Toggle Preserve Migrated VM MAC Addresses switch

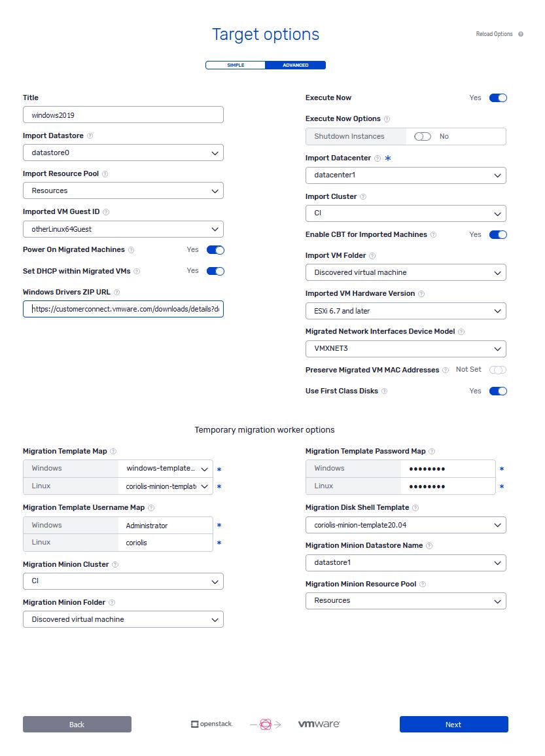[498, 370]
